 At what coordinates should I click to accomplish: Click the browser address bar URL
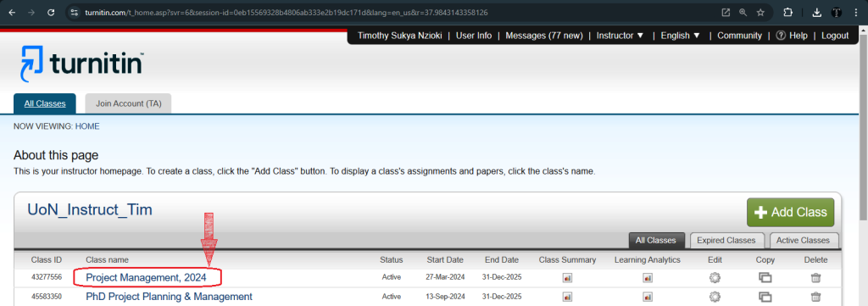287,12
